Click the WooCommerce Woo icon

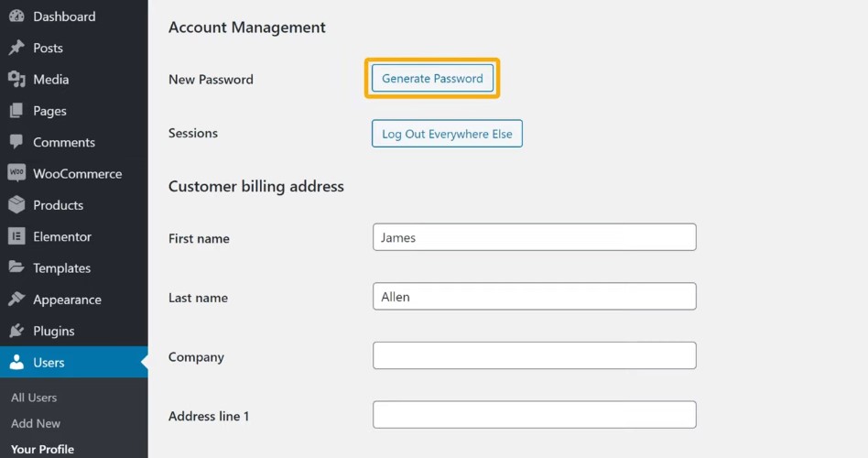pyautogui.click(x=16, y=173)
